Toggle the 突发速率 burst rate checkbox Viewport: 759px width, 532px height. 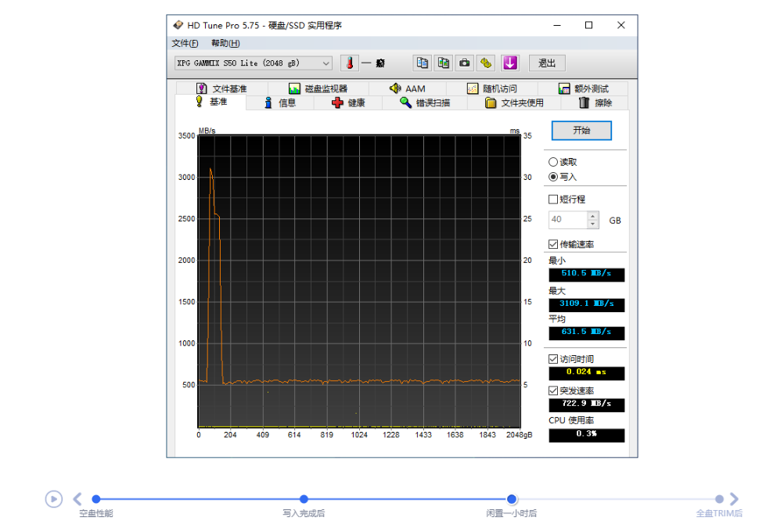tap(552, 390)
